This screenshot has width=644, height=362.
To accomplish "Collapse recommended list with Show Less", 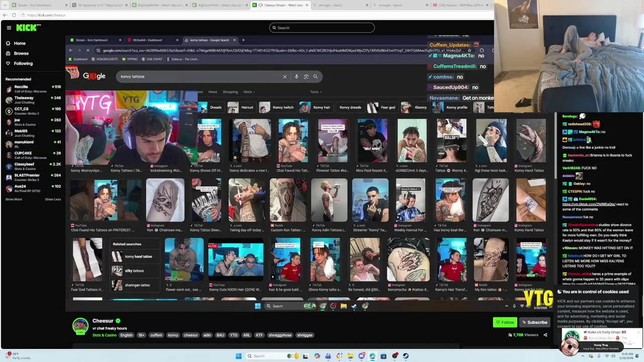I will coord(53,199).
